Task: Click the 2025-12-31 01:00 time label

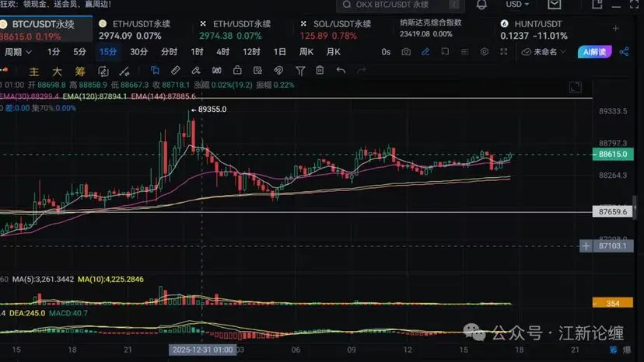Action: click(202, 350)
